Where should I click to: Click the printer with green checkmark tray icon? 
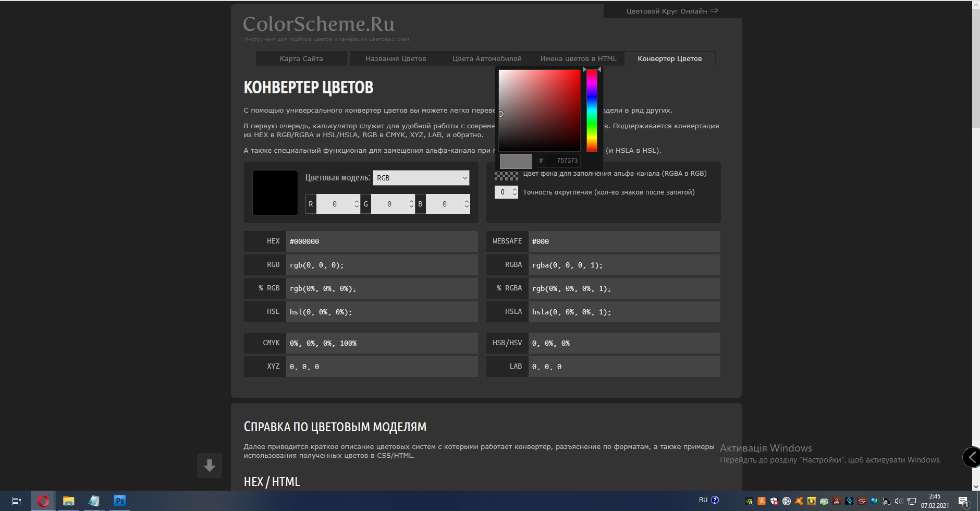(x=824, y=502)
